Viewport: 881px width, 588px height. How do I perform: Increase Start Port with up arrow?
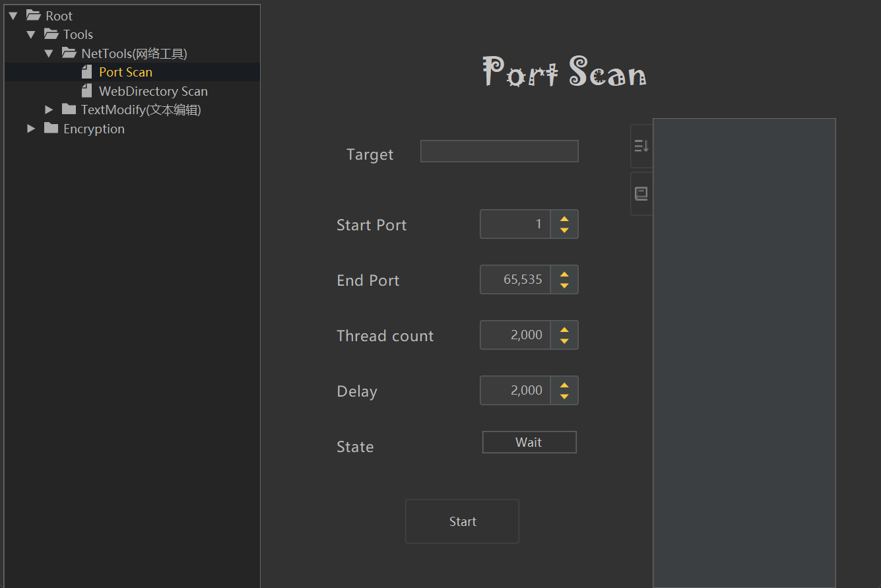tap(564, 218)
